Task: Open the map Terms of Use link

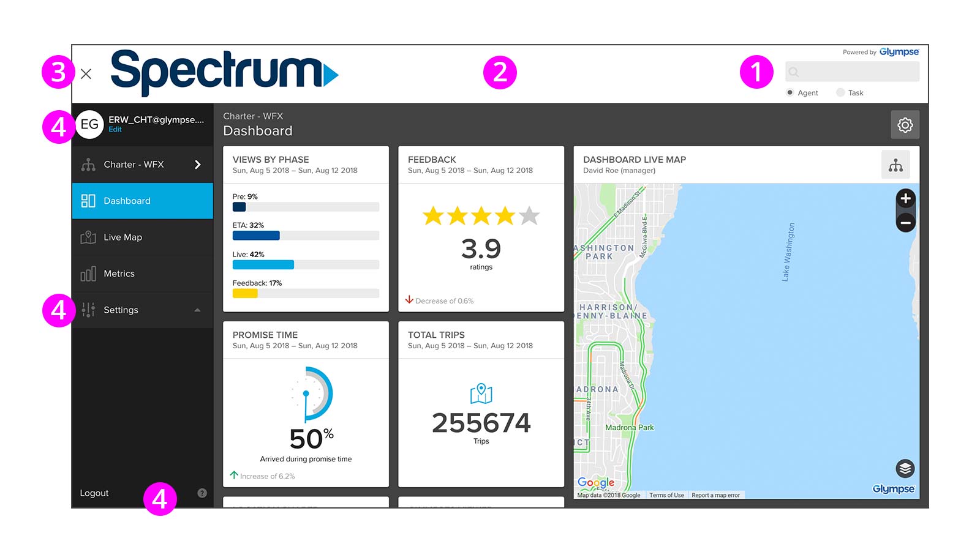Action: (x=666, y=495)
